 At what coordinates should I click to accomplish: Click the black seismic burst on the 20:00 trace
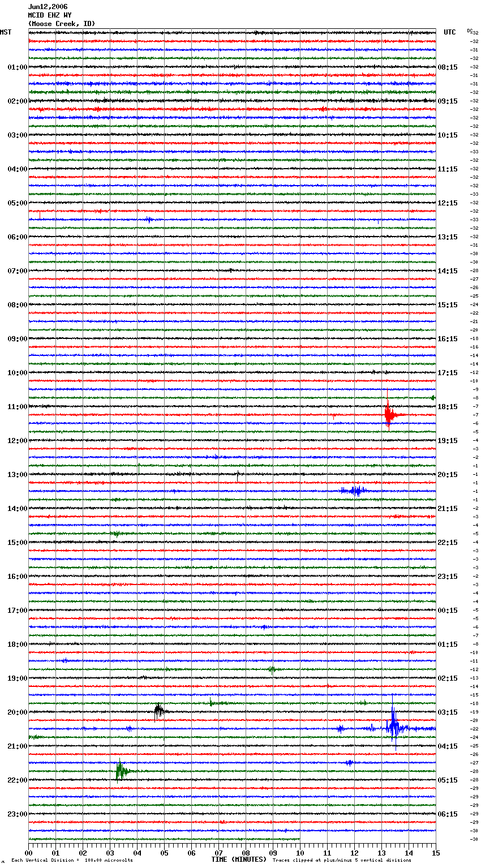[x=160, y=711]
